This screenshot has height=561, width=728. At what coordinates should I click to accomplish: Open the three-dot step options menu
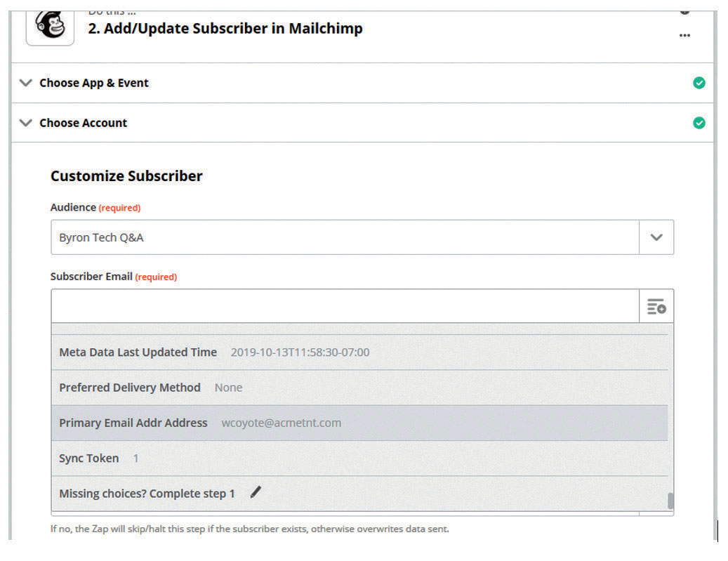pos(684,36)
